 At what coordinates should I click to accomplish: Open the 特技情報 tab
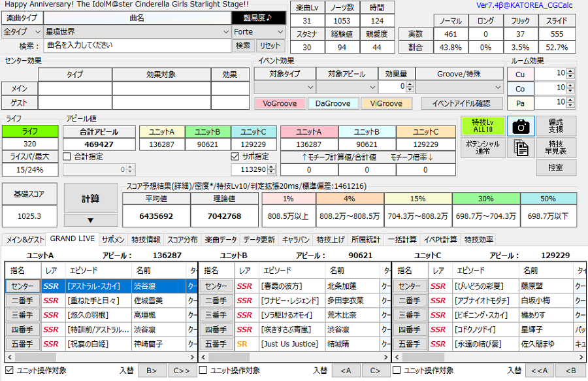146,240
